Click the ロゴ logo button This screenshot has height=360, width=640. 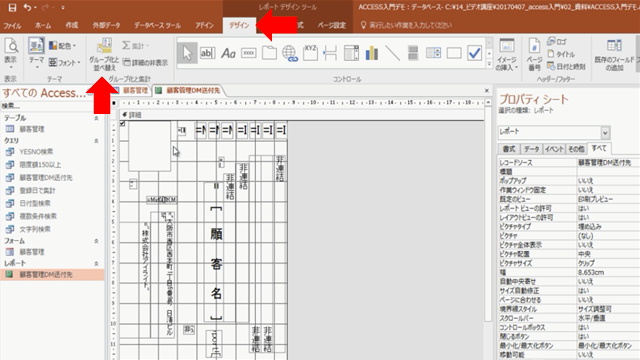tap(557, 42)
